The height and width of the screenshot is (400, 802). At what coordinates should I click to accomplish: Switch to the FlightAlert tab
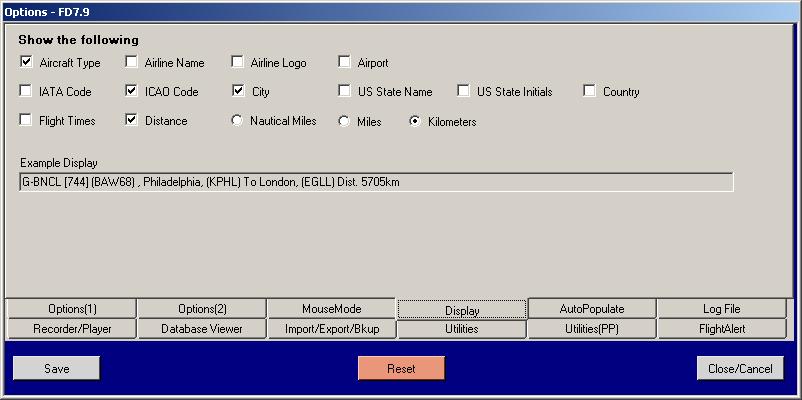(x=722, y=329)
